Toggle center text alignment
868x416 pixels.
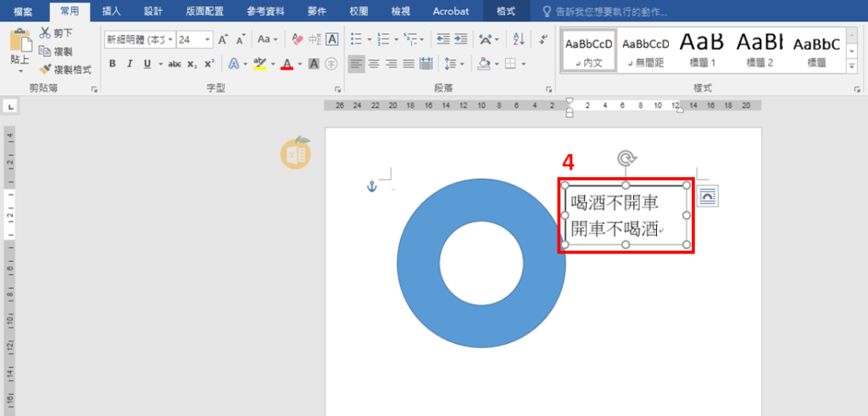[373, 64]
